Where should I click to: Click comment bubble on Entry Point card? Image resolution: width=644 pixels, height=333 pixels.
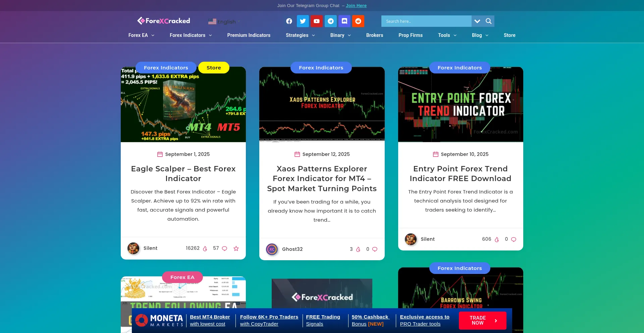click(514, 239)
